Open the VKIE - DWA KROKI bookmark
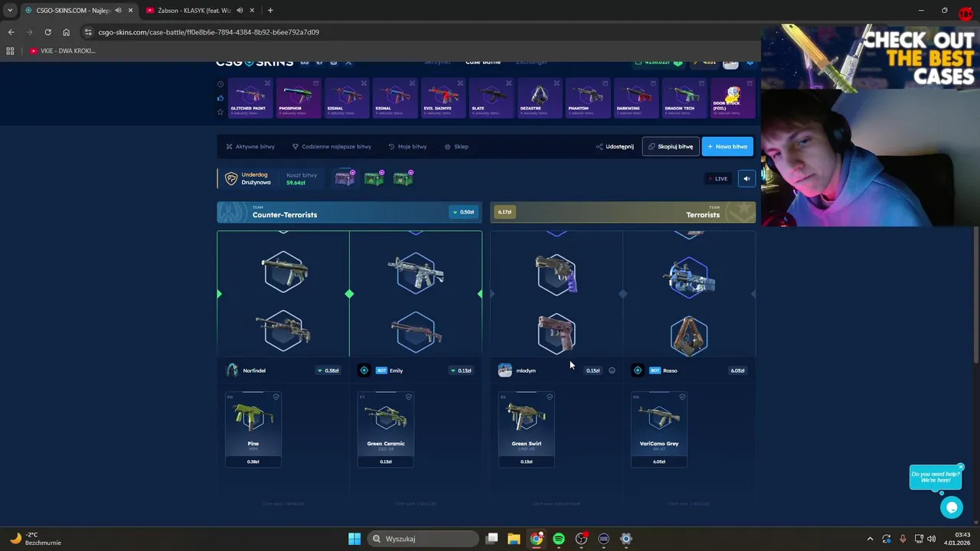Viewport: 980px width, 551px height. pos(62,51)
